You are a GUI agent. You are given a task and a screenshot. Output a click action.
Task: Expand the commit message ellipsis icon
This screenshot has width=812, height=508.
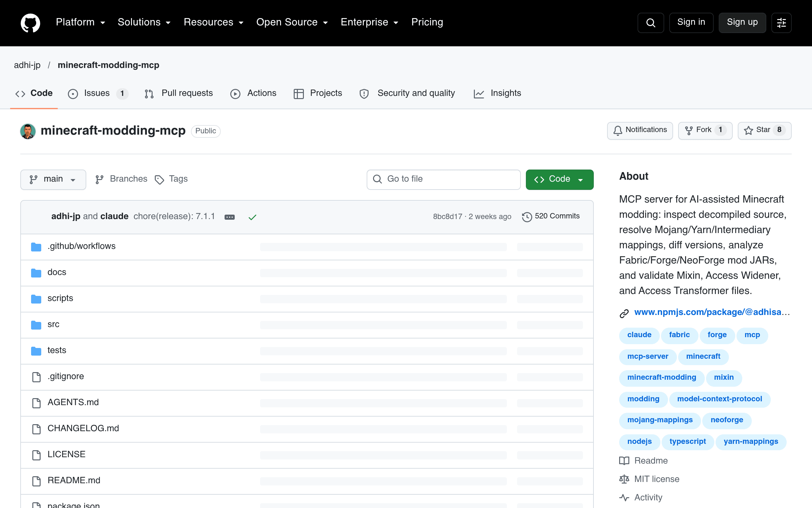230,217
